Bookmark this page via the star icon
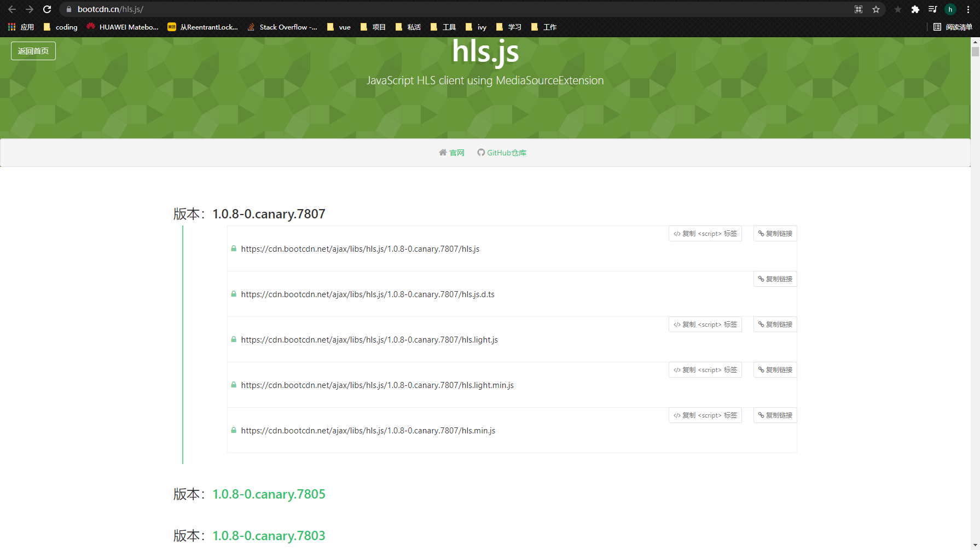 click(876, 9)
